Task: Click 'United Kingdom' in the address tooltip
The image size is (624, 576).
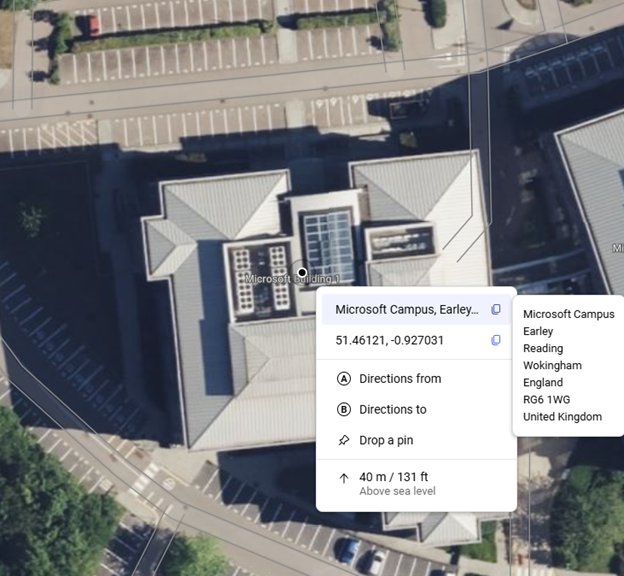Action: pyautogui.click(x=562, y=417)
